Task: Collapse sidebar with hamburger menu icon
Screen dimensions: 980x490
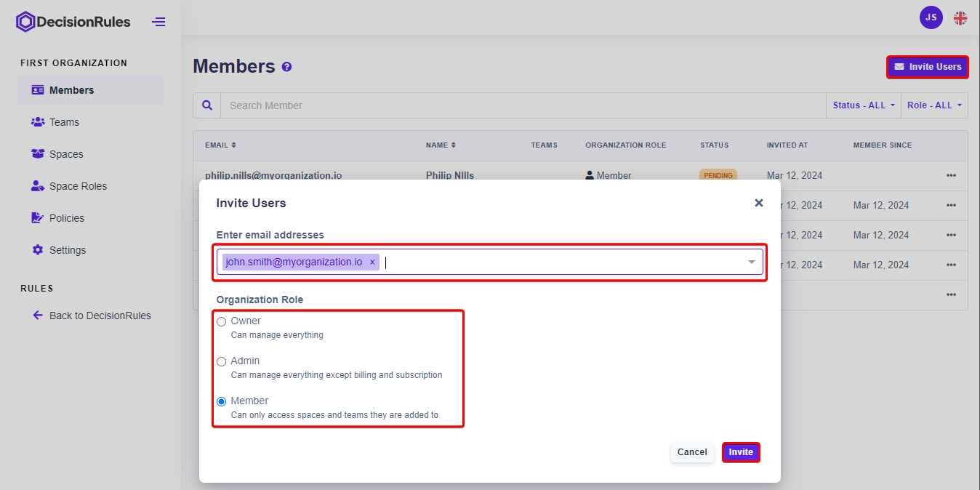Action: (158, 22)
